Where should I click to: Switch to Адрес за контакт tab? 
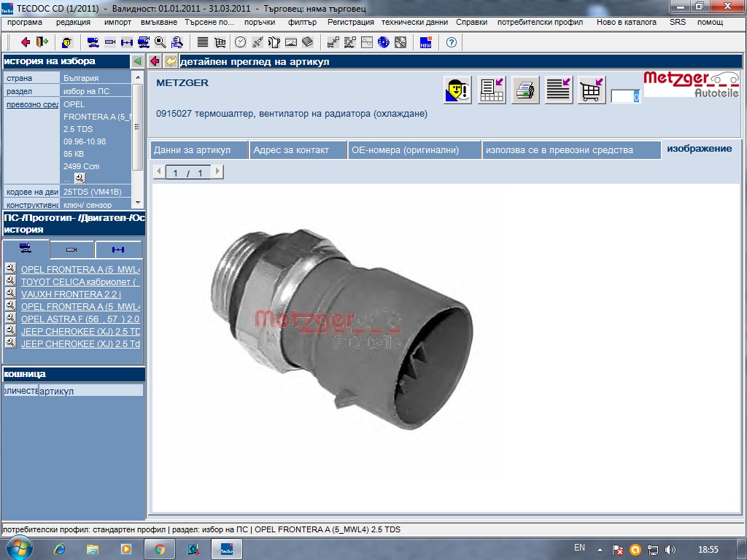pyautogui.click(x=298, y=150)
